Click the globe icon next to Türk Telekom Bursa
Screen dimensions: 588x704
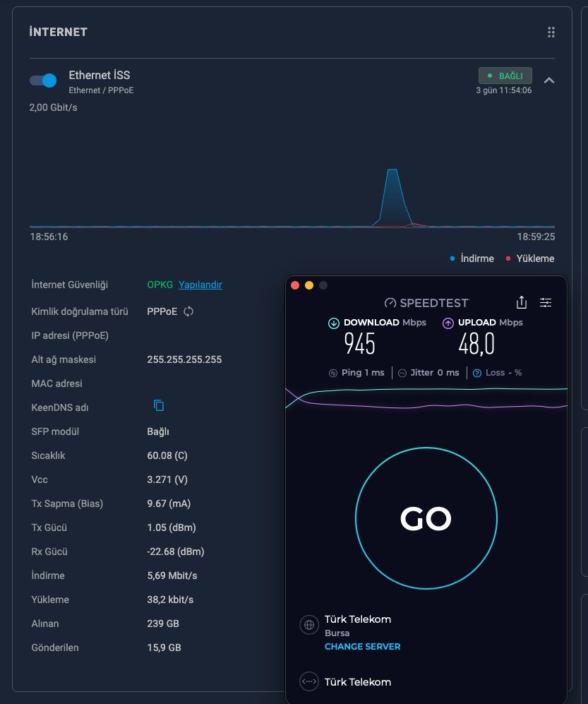[x=308, y=624]
